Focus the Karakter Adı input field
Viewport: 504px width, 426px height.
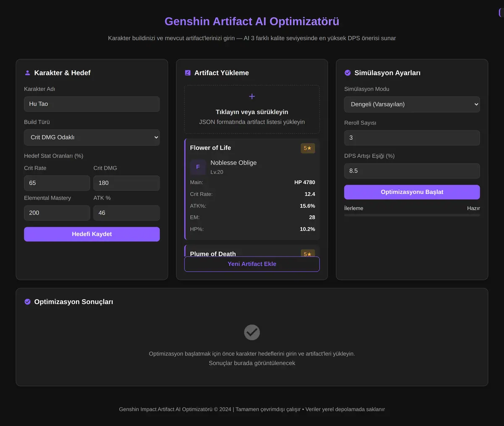(x=92, y=104)
